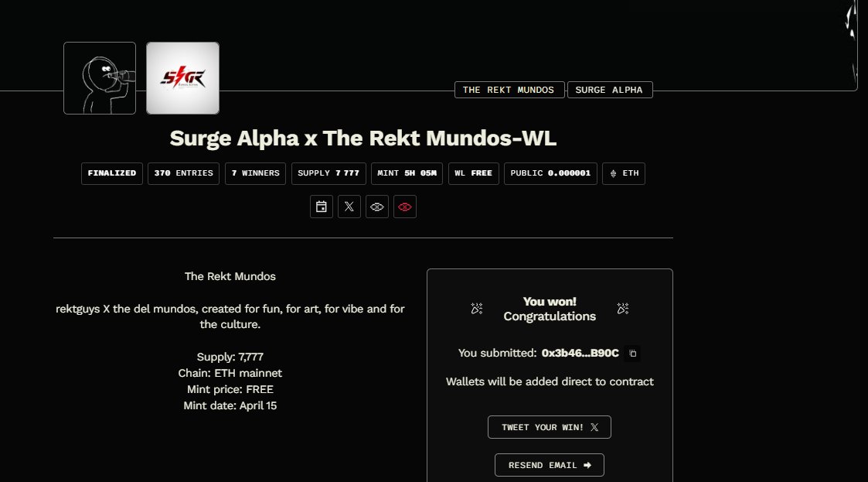
Task: Click the red eye icon button
Action: [405, 207]
